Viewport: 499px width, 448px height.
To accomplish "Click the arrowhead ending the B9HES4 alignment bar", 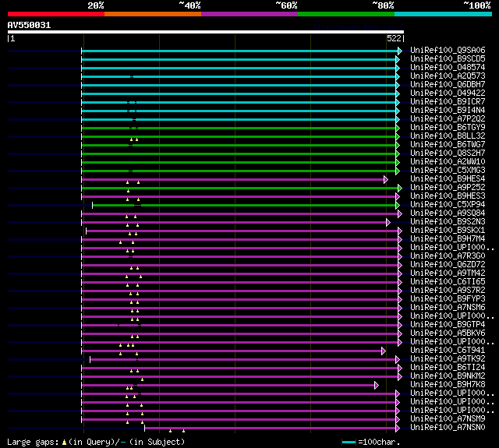I will tap(386, 180).
